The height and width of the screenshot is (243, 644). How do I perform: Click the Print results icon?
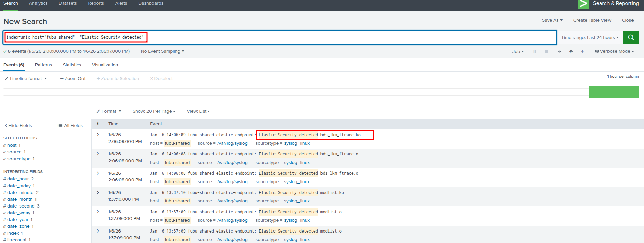click(571, 52)
